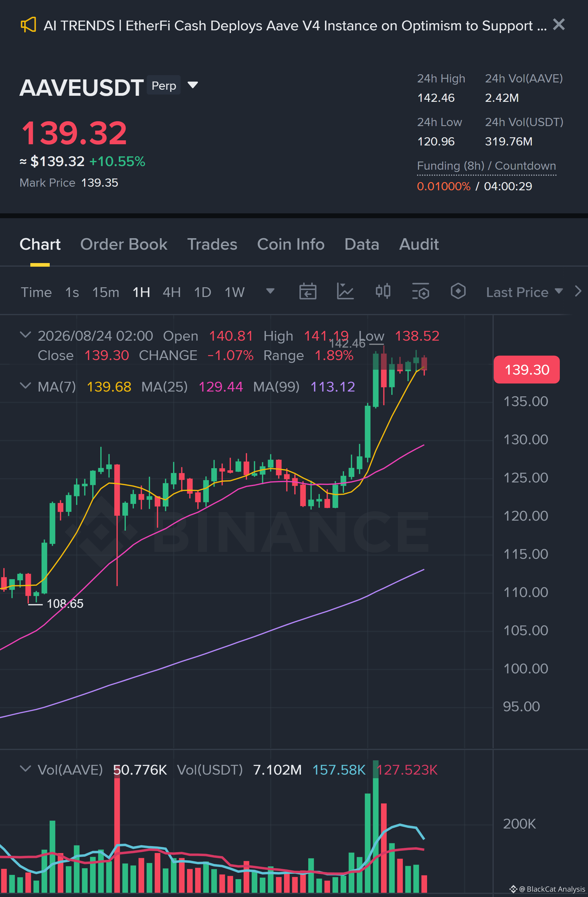The height and width of the screenshot is (897, 588).
Task: Select the 1s interval
Action: pos(72,292)
